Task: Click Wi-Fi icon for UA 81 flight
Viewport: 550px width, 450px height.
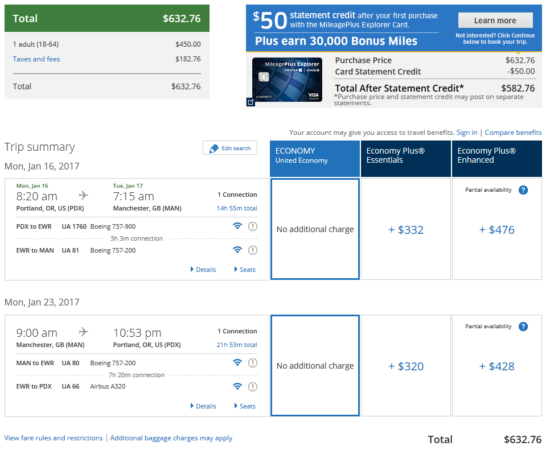Action: (x=237, y=250)
